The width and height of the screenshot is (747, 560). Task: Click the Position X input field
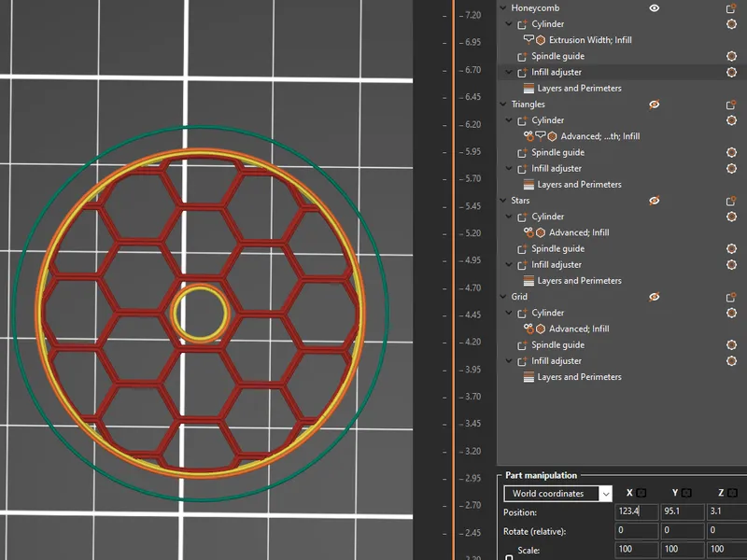pos(636,512)
